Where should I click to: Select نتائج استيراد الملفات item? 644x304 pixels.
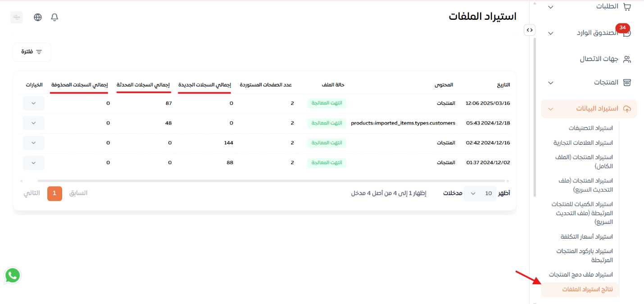coord(581,290)
